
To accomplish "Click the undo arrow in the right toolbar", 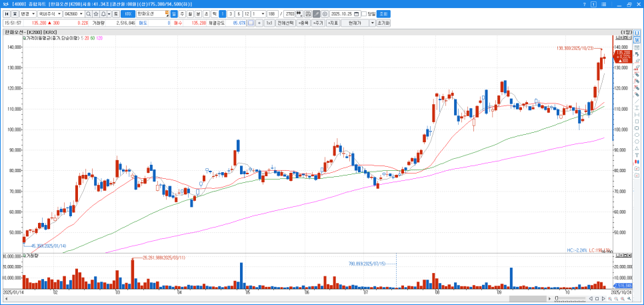I will [x=637, y=54].
